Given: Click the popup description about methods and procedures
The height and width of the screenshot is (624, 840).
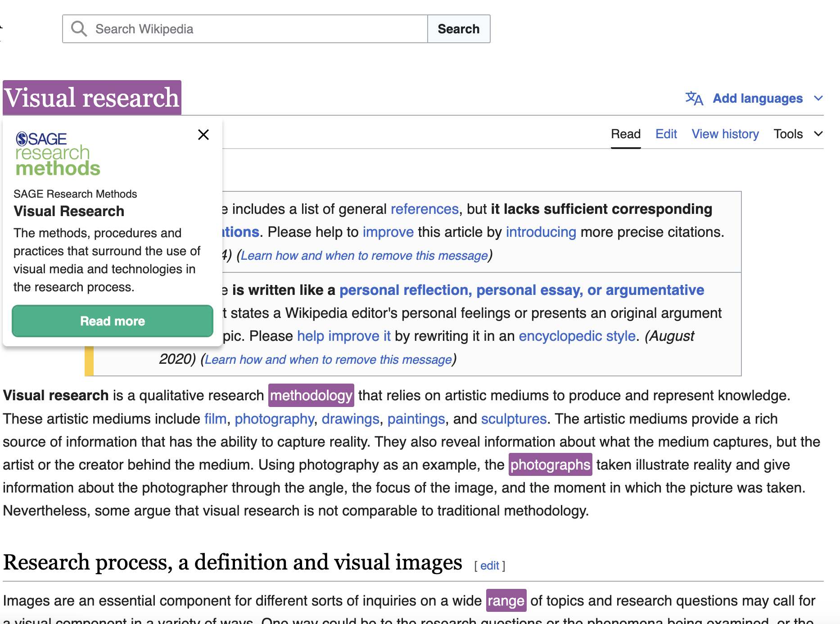Looking at the screenshot, I should [x=107, y=260].
